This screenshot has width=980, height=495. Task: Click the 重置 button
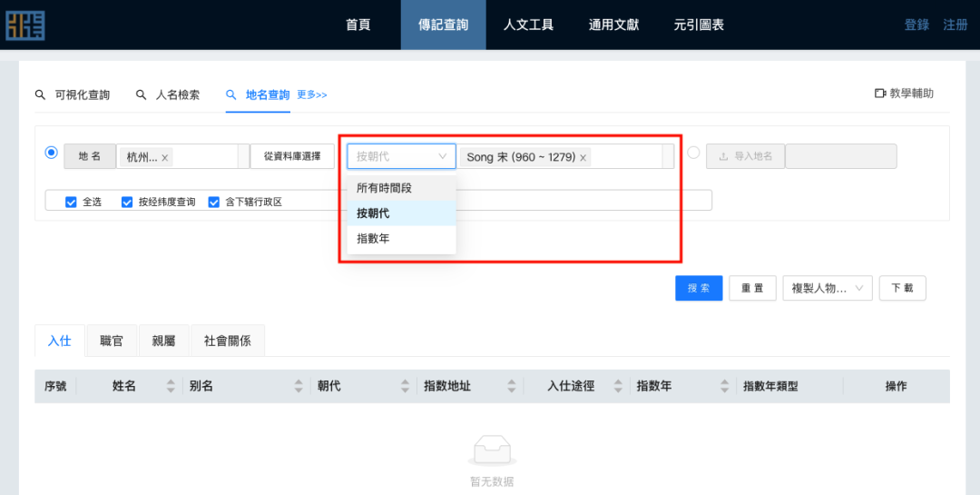click(752, 288)
